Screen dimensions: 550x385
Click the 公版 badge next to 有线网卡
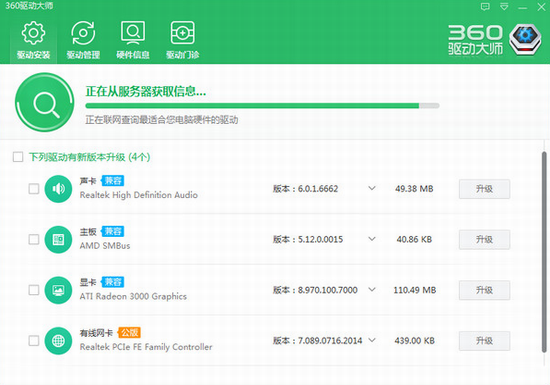[129, 332]
